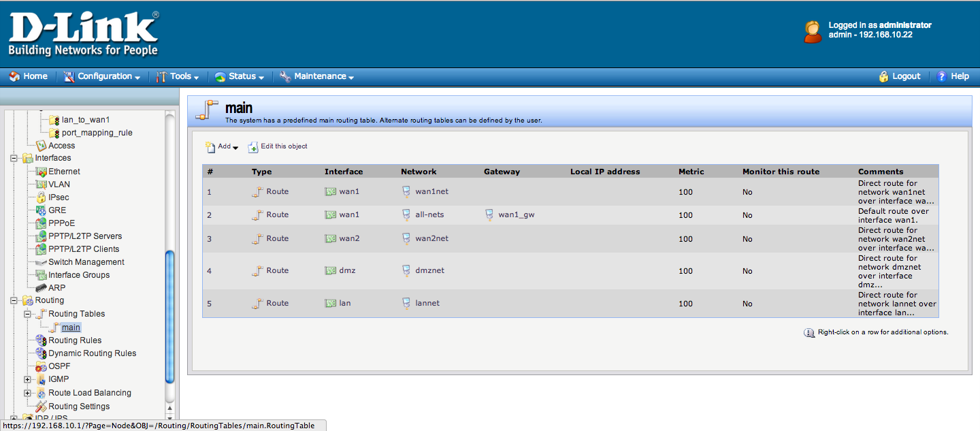
Task: Click Edit this object button
Action: coord(278,146)
